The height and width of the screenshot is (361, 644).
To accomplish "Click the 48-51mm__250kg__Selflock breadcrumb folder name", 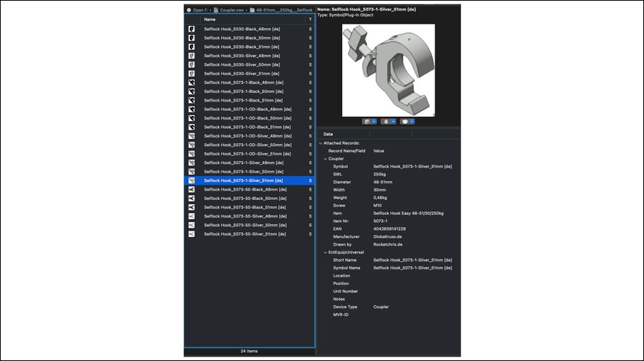I will (x=284, y=10).
